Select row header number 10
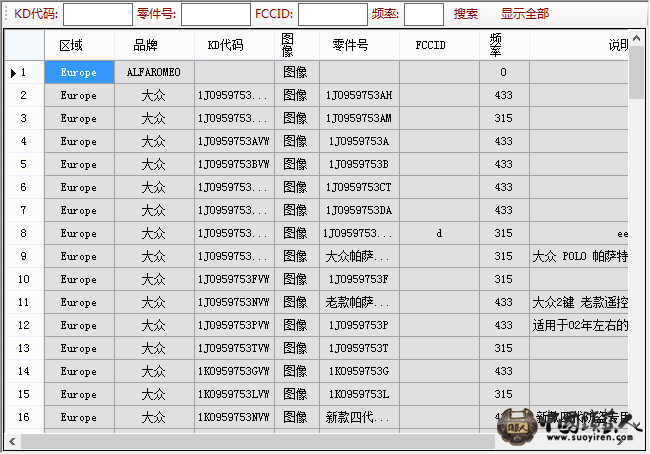 click(x=24, y=279)
